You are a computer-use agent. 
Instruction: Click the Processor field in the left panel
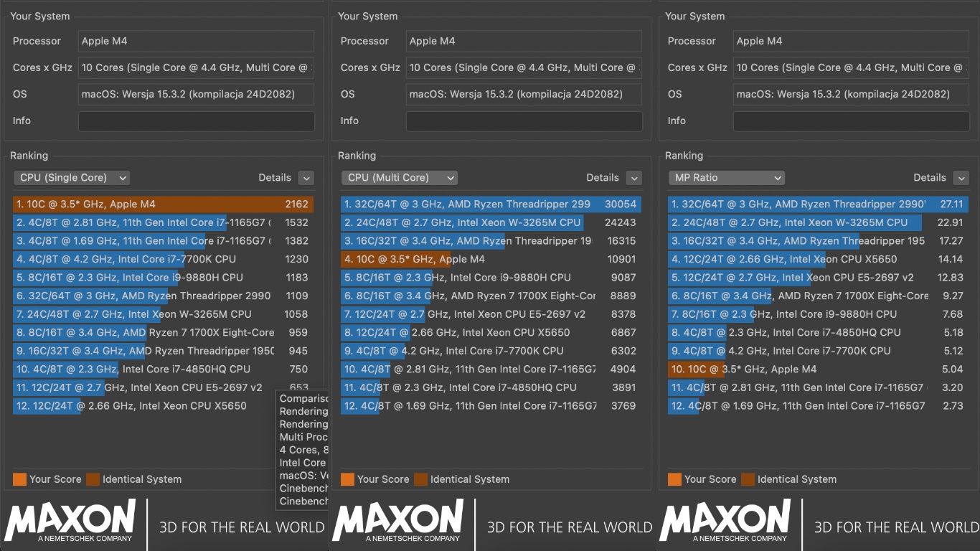click(197, 41)
